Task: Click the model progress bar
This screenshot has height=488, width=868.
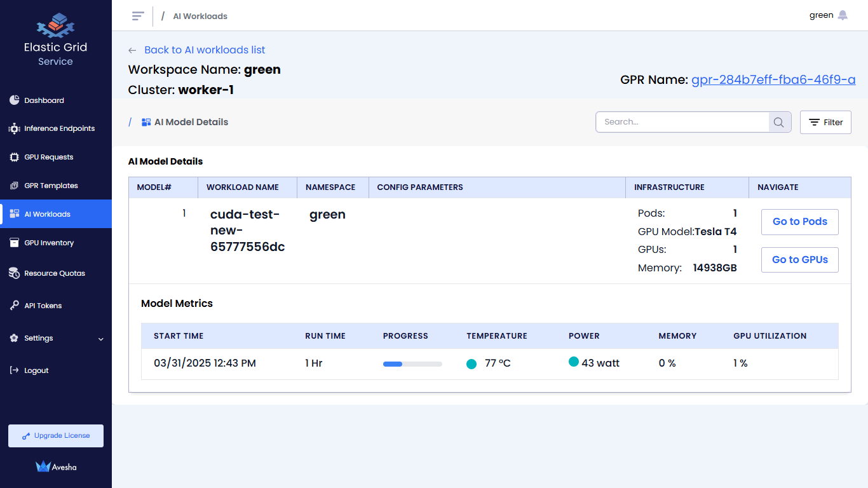Action: pos(412,364)
